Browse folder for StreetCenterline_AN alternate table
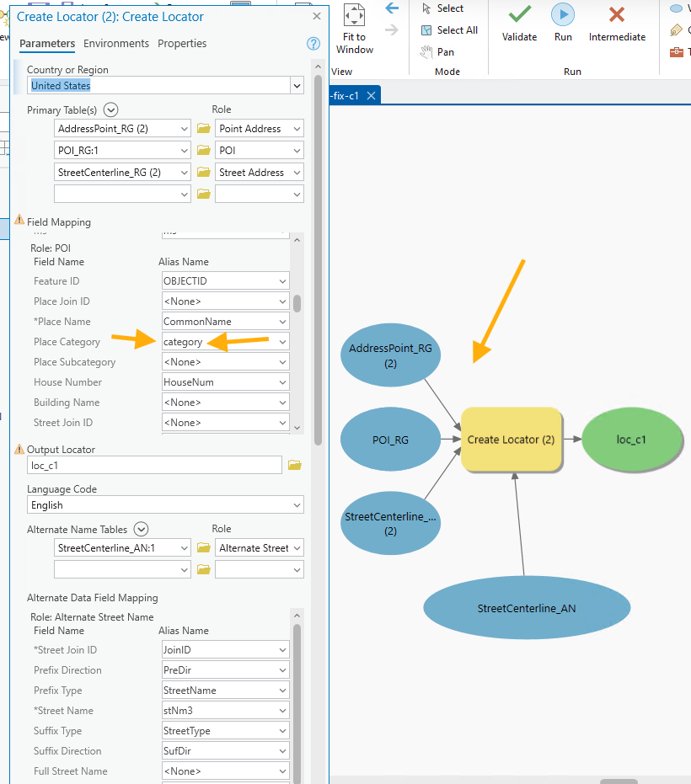The height and width of the screenshot is (784, 691). click(x=203, y=548)
